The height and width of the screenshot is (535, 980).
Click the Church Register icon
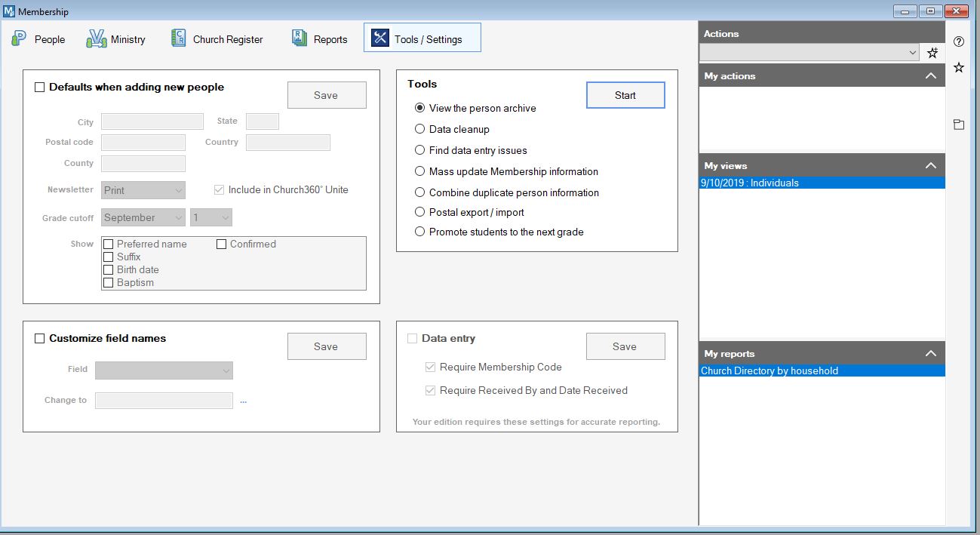[179, 38]
